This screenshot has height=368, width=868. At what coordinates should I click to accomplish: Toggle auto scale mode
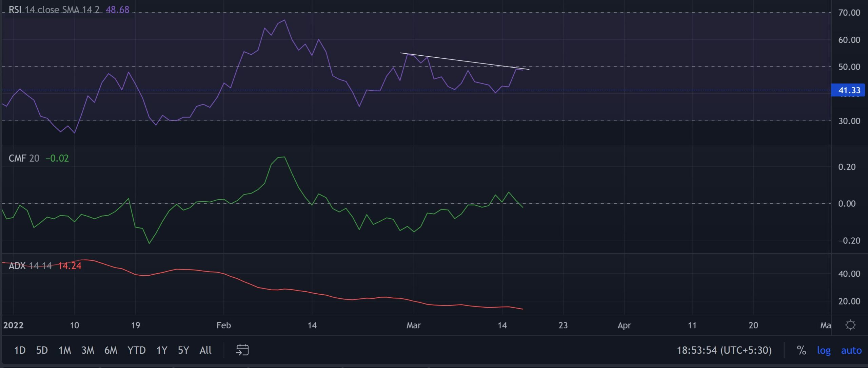coord(851,350)
